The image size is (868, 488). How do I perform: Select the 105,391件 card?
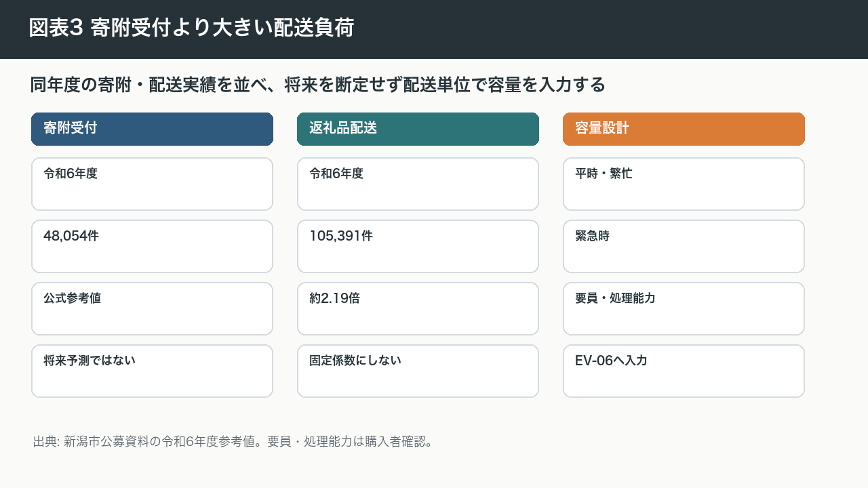[x=418, y=247]
